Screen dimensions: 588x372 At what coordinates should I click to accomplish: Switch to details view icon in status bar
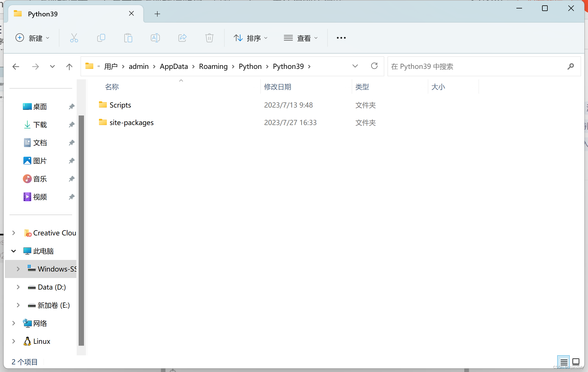click(564, 362)
